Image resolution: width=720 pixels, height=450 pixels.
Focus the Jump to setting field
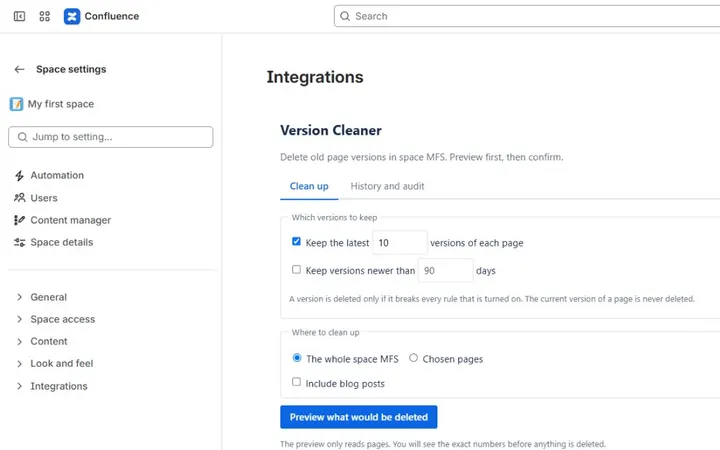(x=111, y=137)
